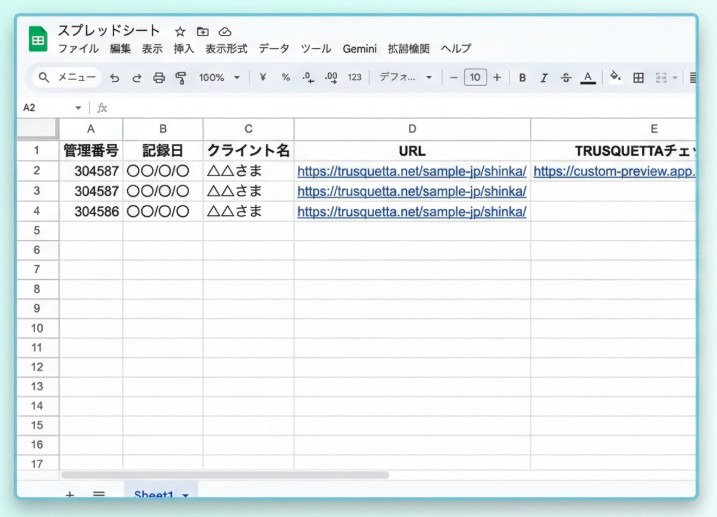Image resolution: width=717 pixels, height=517 pixels.
Task: Open the trusquetta.net link in row 3
Action: point(412,191)
